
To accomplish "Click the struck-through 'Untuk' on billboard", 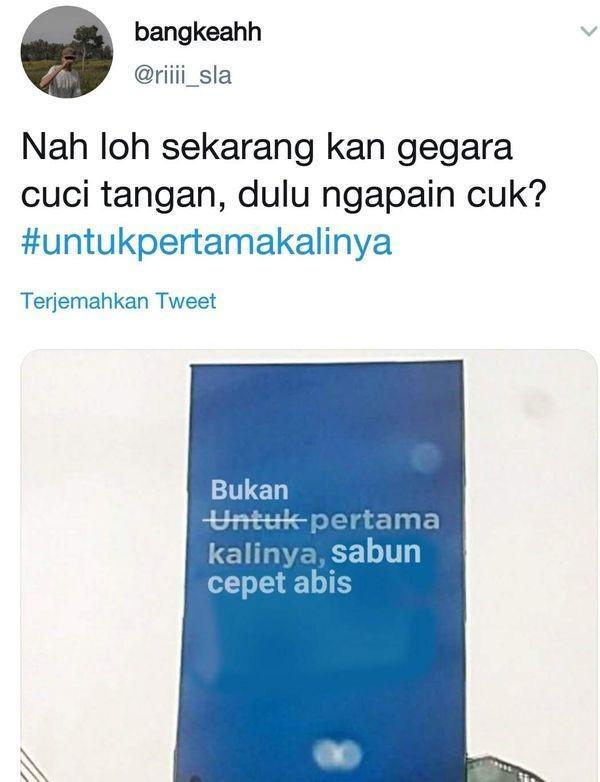I will (x=255, y=520).
